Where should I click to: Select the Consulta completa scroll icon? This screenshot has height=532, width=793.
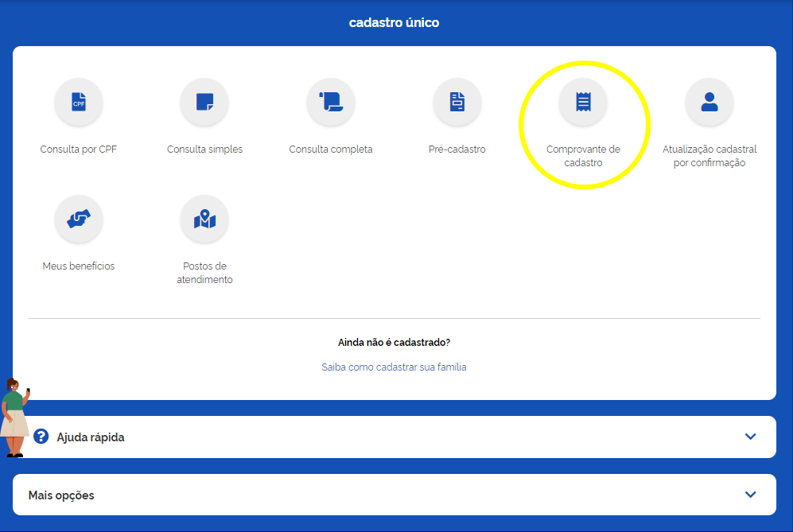(x=331, y=103)
